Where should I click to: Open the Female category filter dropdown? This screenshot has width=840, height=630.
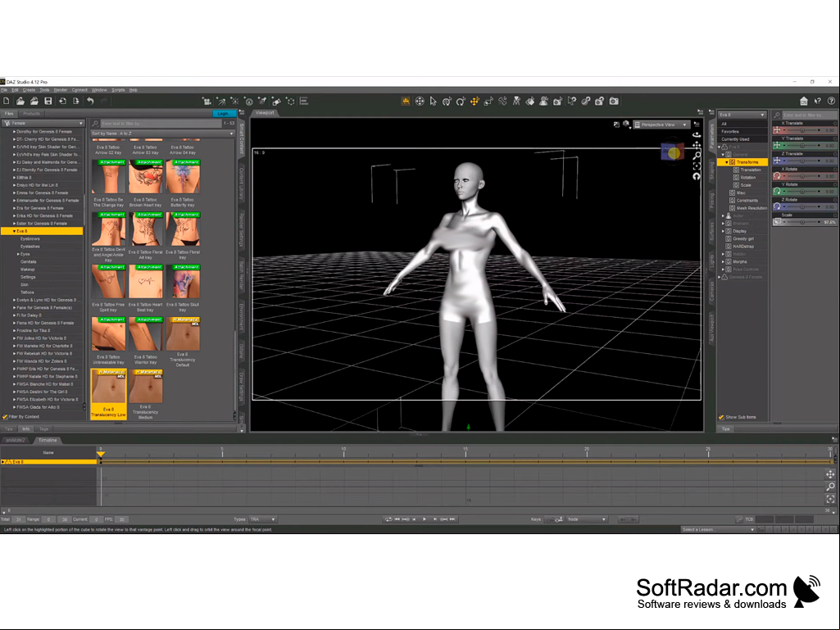tap(44, 123)
